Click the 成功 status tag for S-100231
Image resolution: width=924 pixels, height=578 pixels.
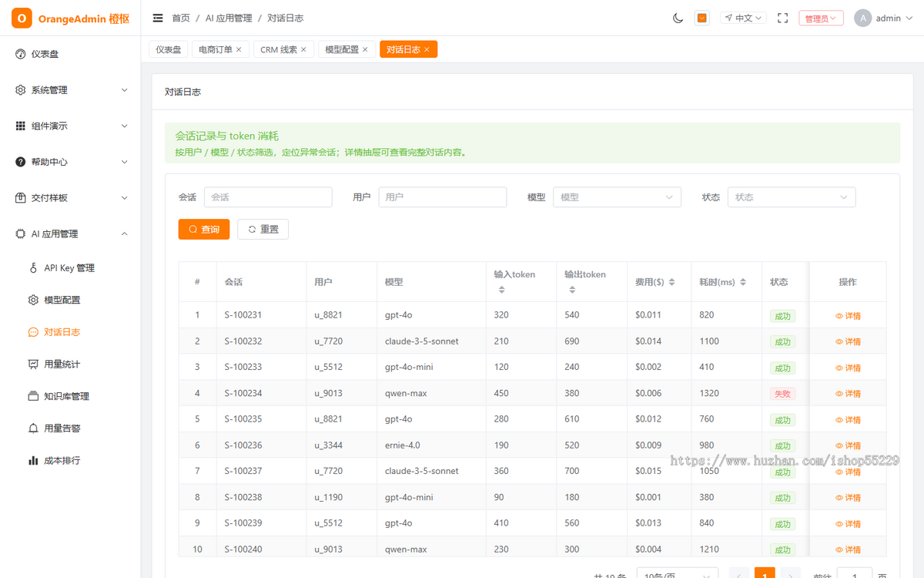(782, 316)
